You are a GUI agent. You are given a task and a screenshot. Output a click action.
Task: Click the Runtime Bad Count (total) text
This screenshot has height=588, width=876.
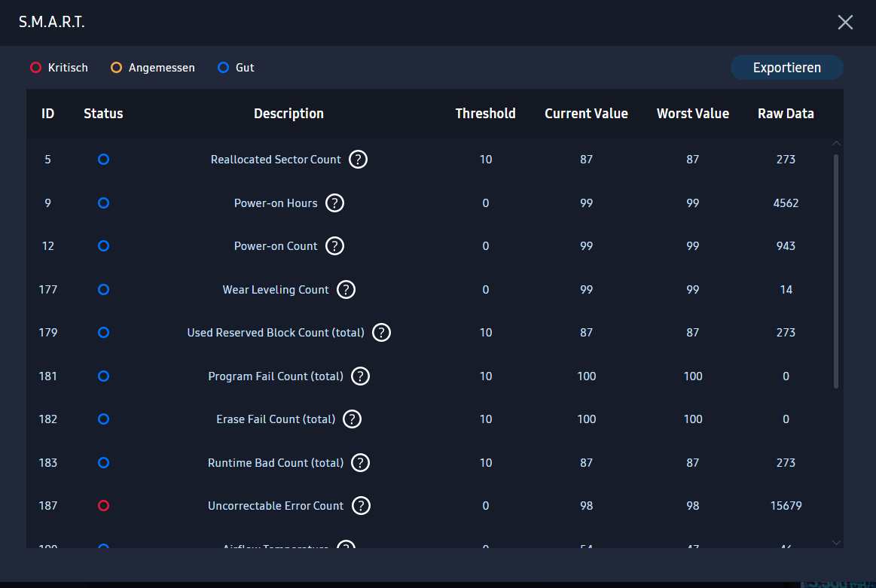click(276, 463)
